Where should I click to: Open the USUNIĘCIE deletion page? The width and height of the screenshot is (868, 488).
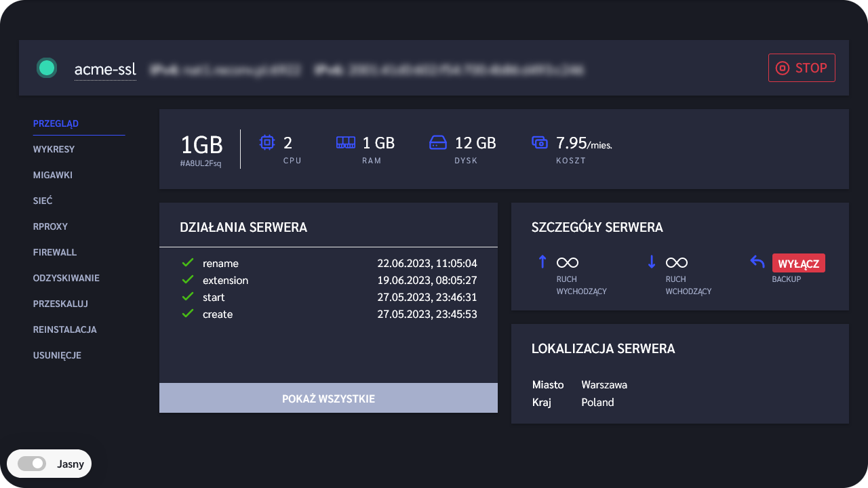(57, 355)
